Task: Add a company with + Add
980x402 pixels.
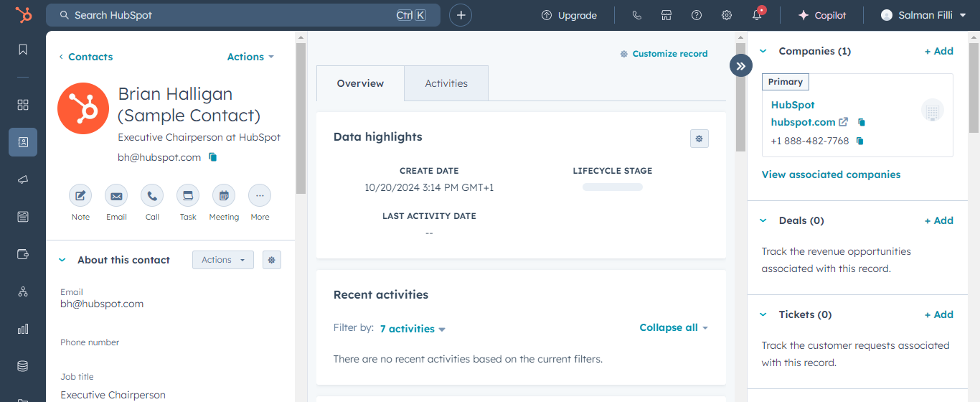Action: pos(938,51)
